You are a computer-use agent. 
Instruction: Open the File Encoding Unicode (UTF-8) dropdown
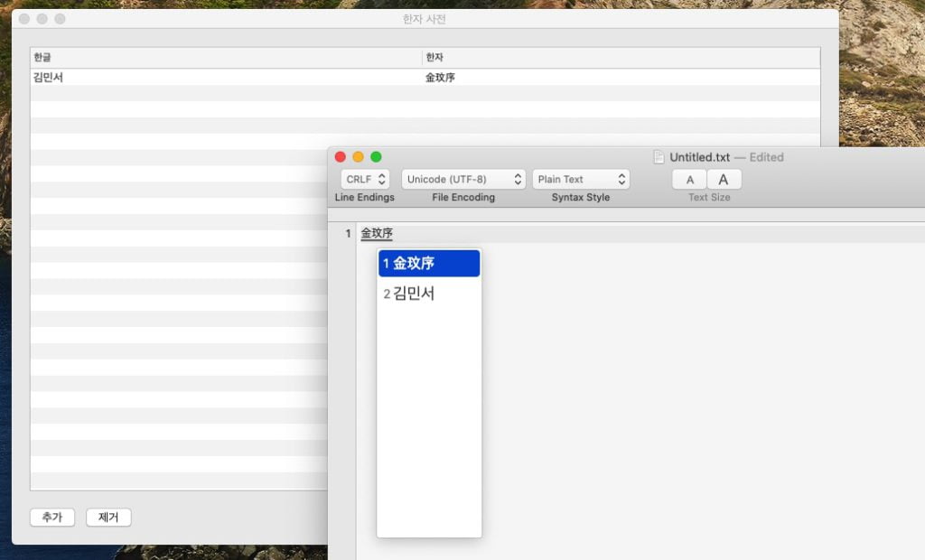click(x=463, y=179)
